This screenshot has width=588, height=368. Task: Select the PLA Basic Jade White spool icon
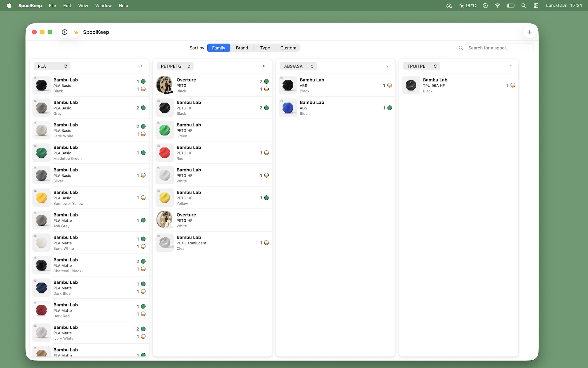coord(42,130)
